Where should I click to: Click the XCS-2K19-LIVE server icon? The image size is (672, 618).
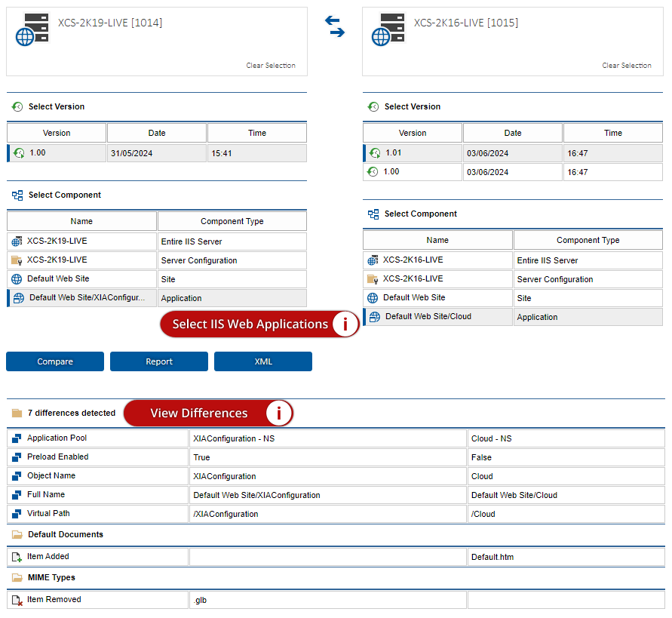pyautogui.click(x=33, y=29)
